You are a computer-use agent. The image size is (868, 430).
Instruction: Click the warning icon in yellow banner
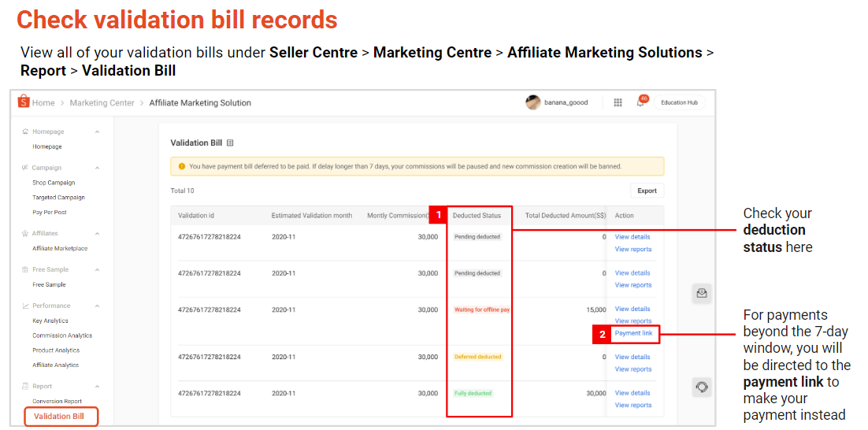(x=181, y=166)
